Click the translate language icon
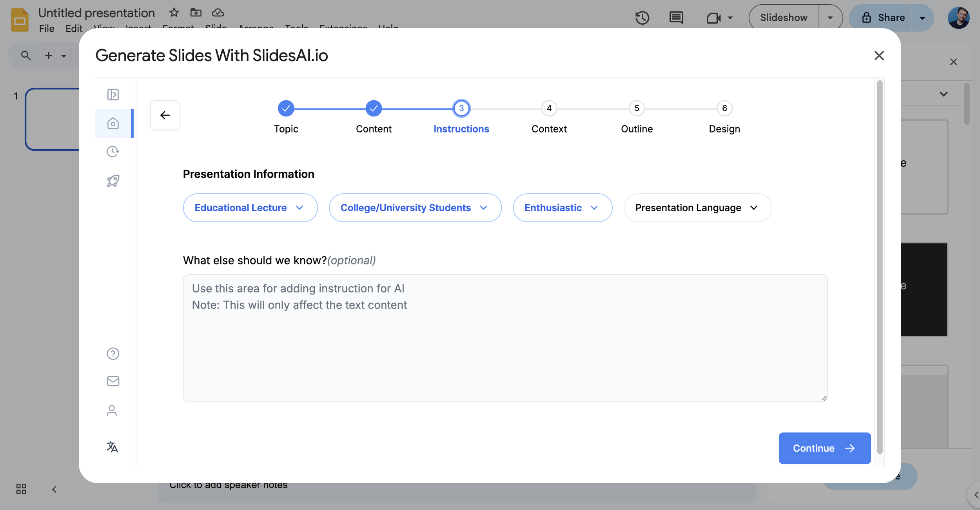Viewport: 980px width, 510px height. (x=112, y=447)
